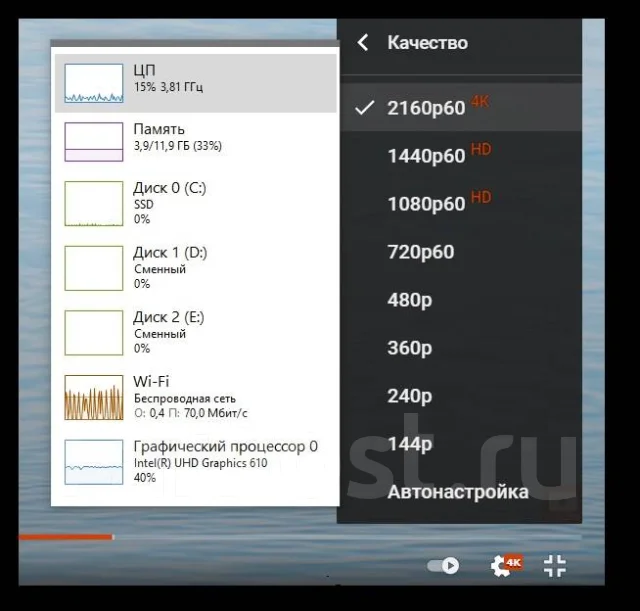Click the ЦП usage graph thumbnail
Screen dimensions: 640x611
[93, 83]
